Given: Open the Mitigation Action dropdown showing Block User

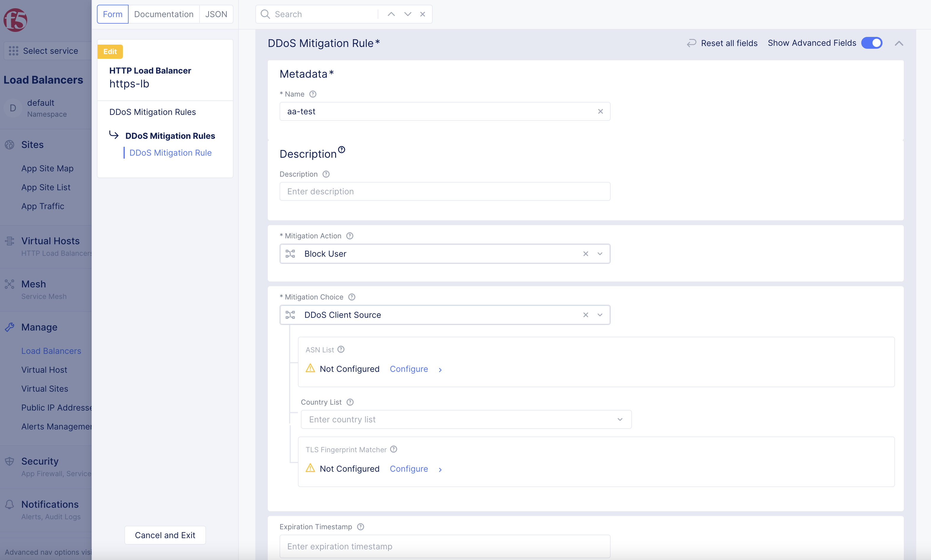Looking at the screenshot, I should [x=599, y=254].
